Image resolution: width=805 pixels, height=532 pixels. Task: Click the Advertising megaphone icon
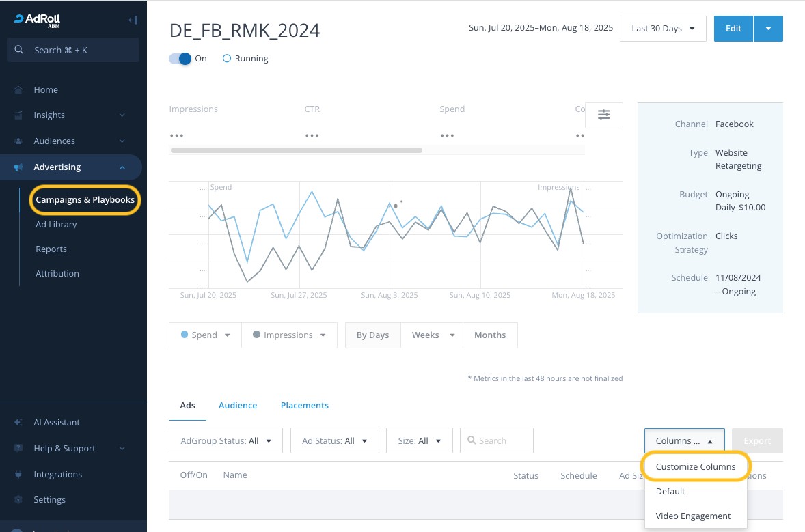(x=18, y=167)
